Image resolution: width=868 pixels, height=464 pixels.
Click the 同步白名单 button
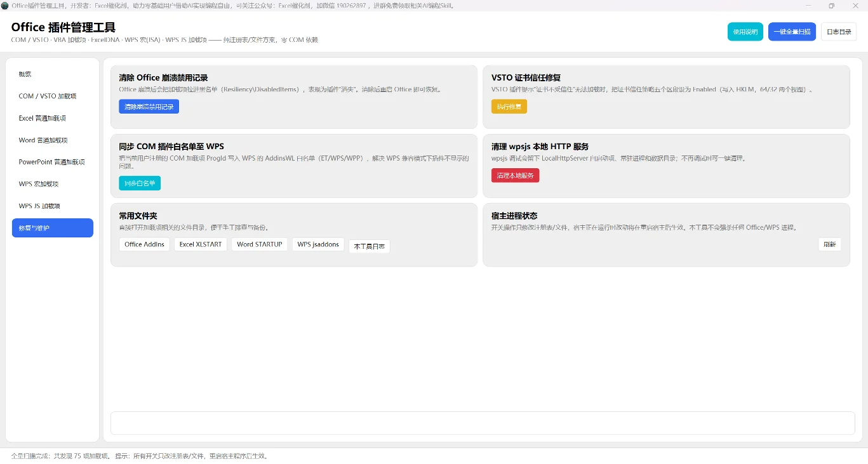tap(140, 183)
